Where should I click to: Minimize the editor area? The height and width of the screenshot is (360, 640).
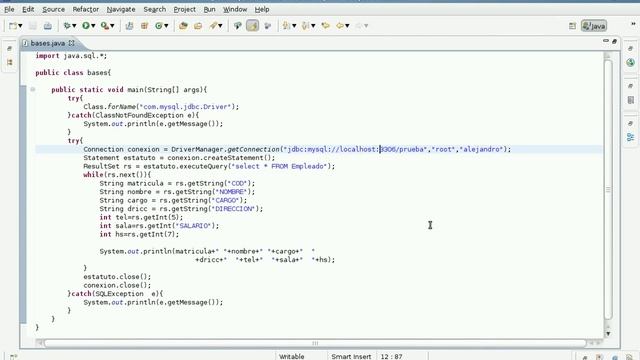606,41
